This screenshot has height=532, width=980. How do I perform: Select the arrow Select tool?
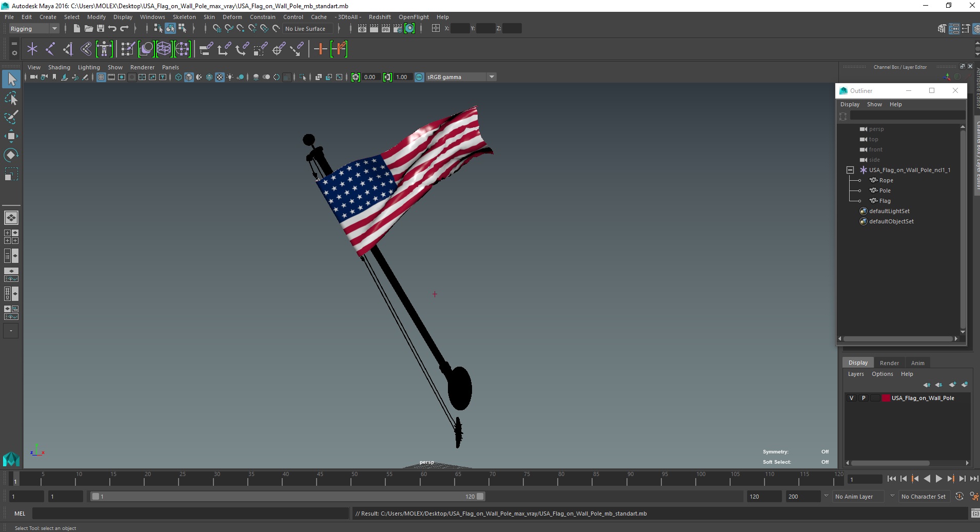[x=11, y=79]
